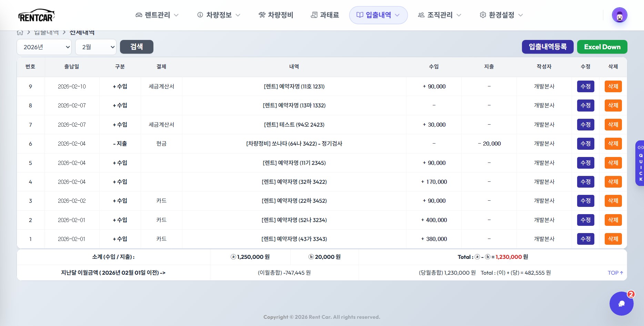Viewport: 644px width, 326px height.
Task: Download with Excel Down button
Action: (x=602, y=47)
